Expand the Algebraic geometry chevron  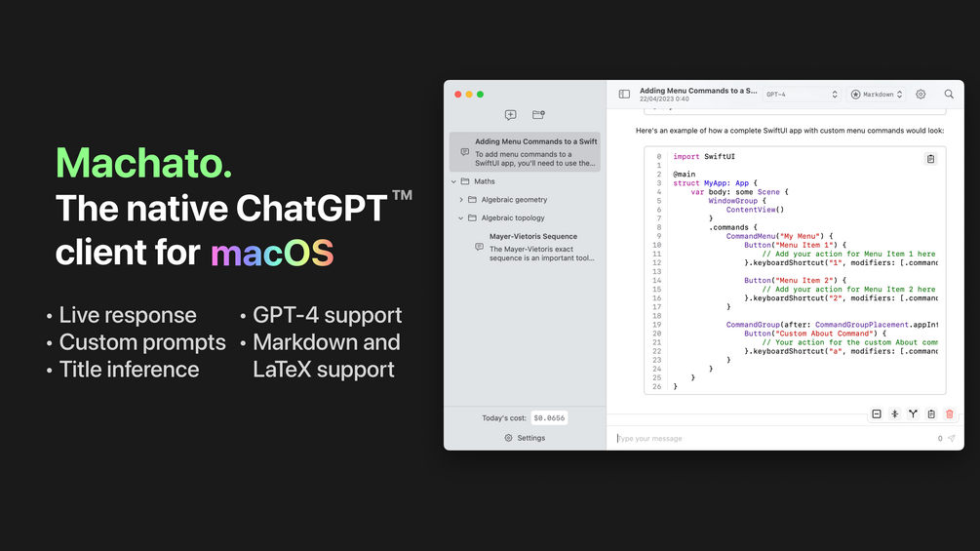[461, 200]
